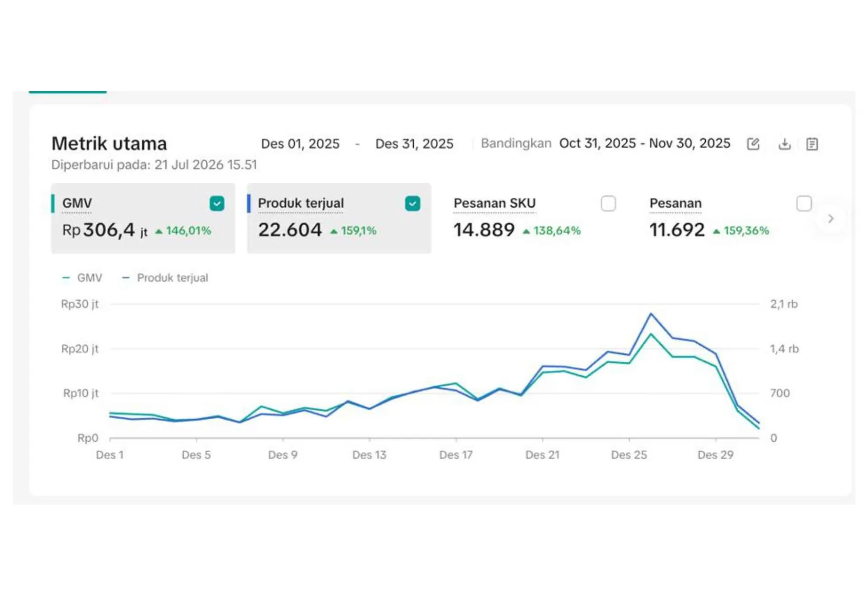Click the 14.889 value
This screenshot has width=868, height=613.
tap(484, 230)
